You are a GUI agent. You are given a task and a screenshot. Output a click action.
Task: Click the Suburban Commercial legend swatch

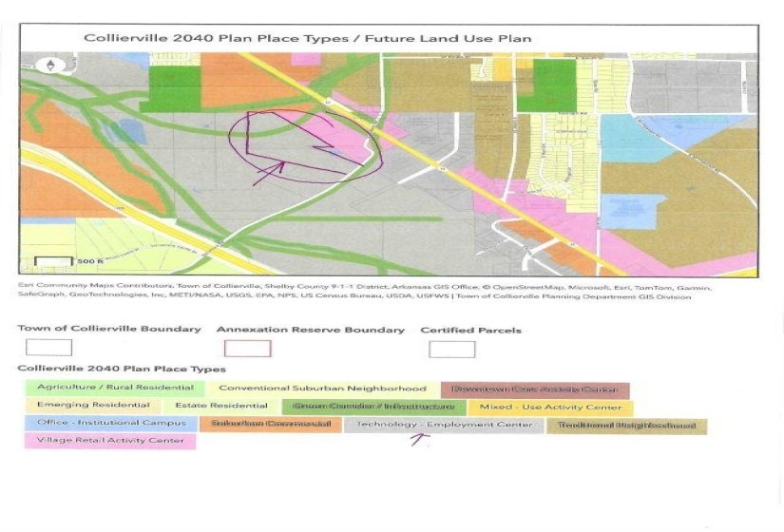coord(271,424)
